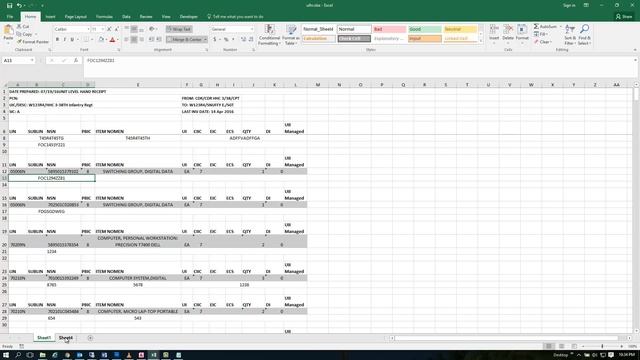Apply the Neutral cell style
This screenshot has width=640, height=360.
(460, 29)
